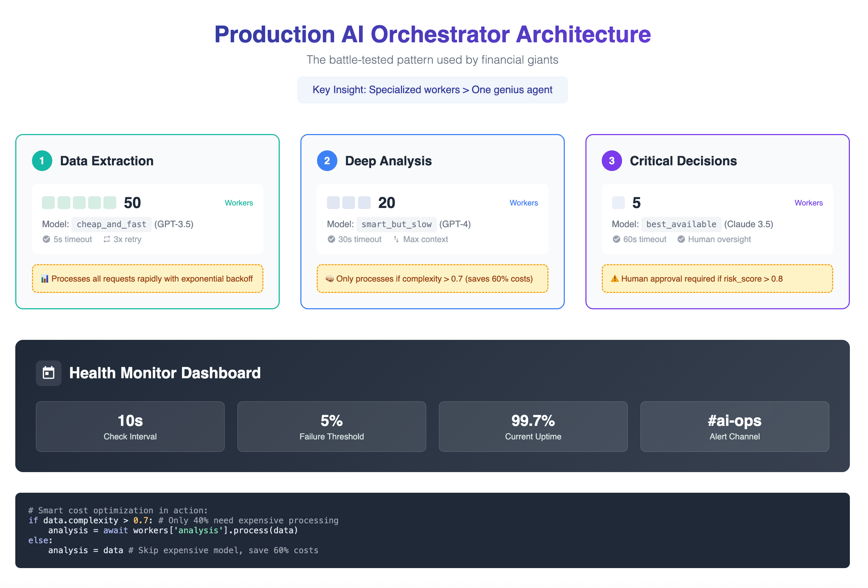Click the worker count 5

[x=637, y=203]
